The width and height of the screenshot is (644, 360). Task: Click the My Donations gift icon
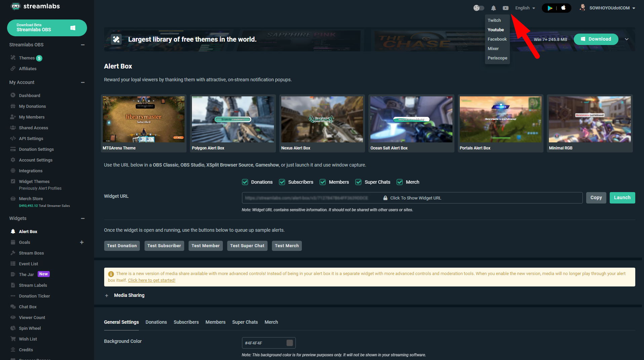click(13, 106)
